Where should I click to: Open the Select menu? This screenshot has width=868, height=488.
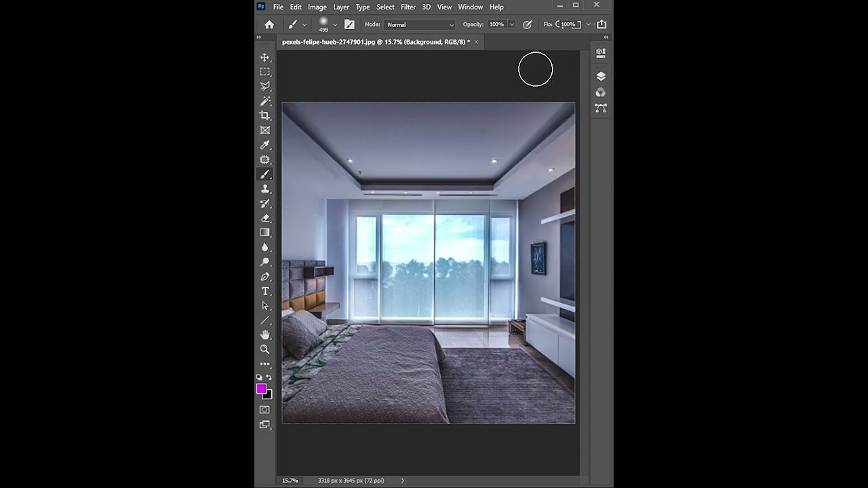click(x=385, y=7)
